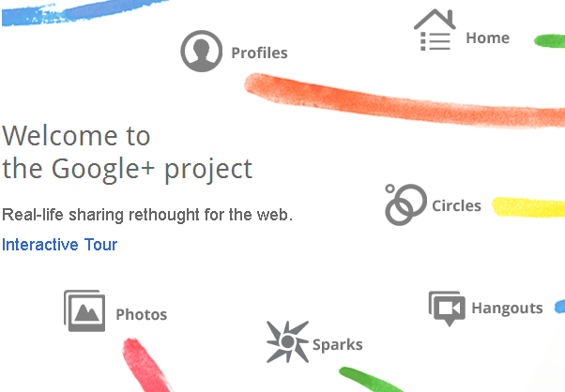Click the Circles overlapping rings icon
565x392 pixels.
tap(405, 204)
